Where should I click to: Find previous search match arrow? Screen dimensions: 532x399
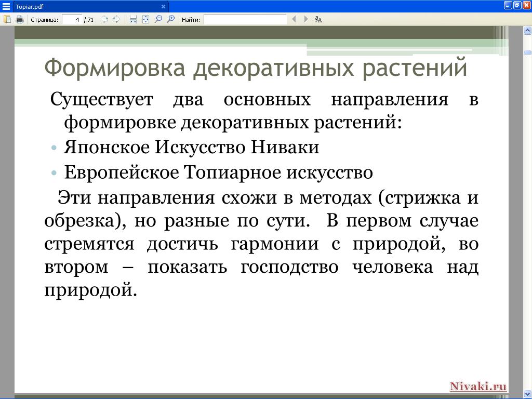294,19
